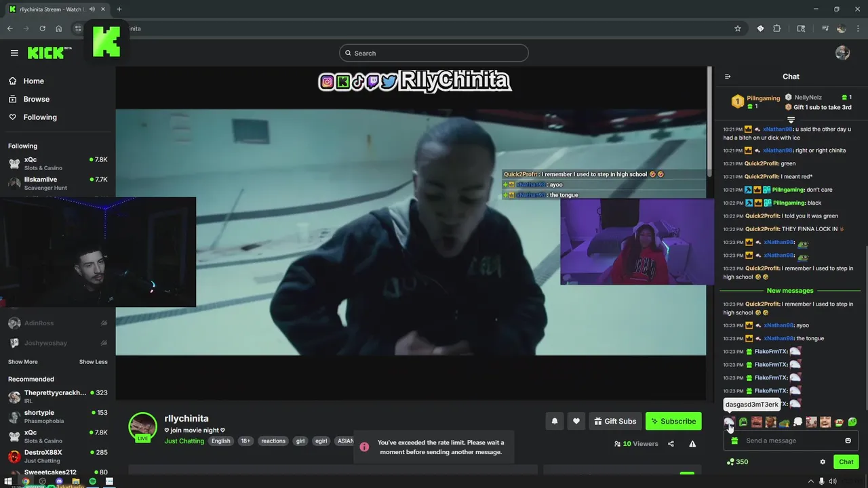Open Discord from the taskbar

[59, 482]
